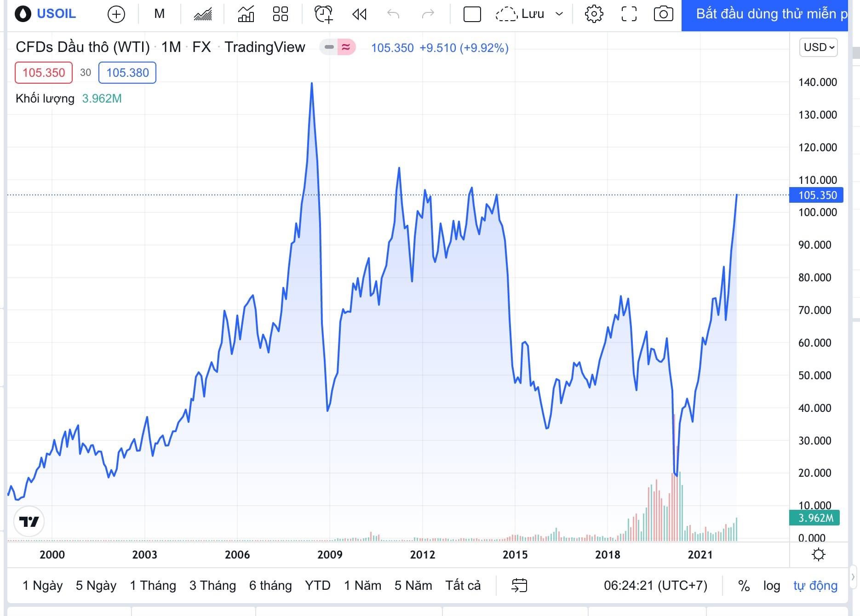
Task: Open timezone menu 06:24:21 (UTC+7)
Action: click(x=655, y=586)
